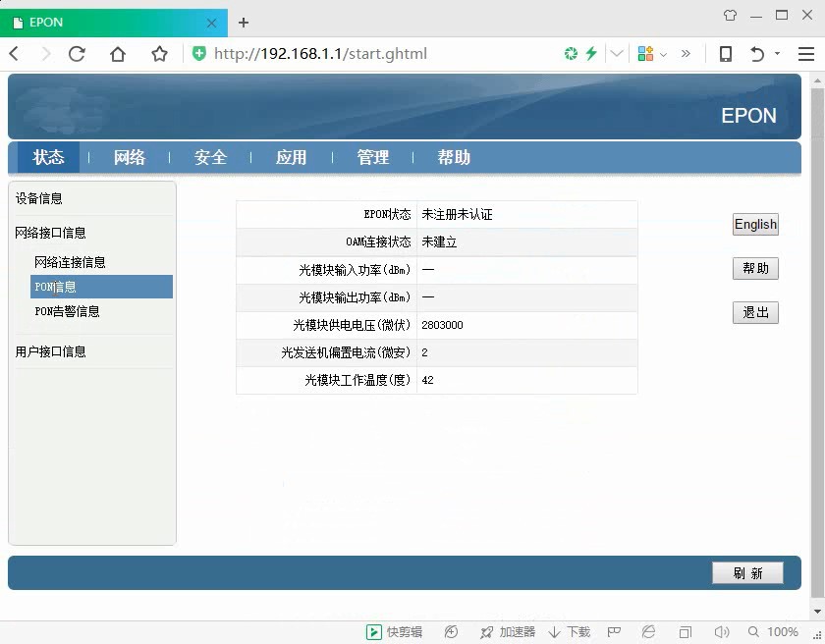Click the green shield security icon
This screenshot has height=644, width=825.
click(198, 54)
